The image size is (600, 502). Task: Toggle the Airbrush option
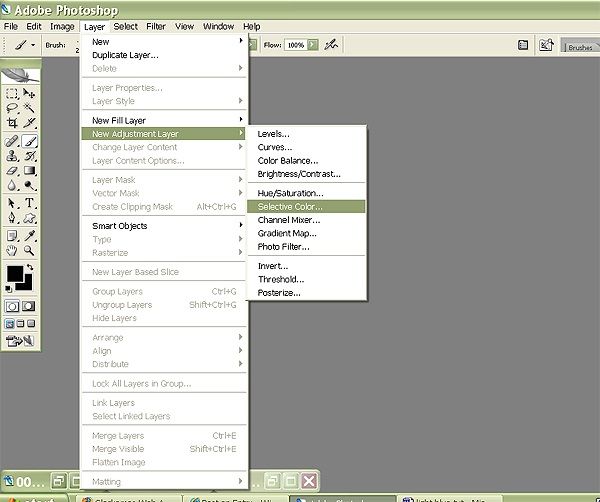click(x=331, y=45)
